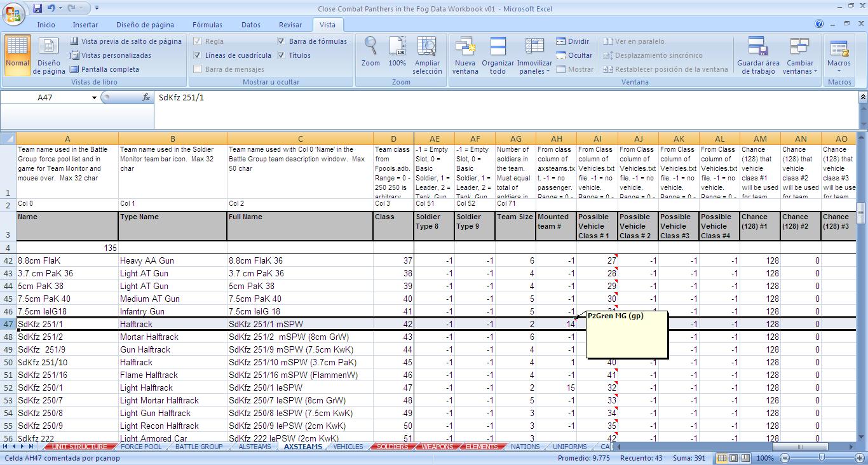Open the Undo history dropdown arrow
Viewport: 868px width, 465px height.
click(60, 8)
